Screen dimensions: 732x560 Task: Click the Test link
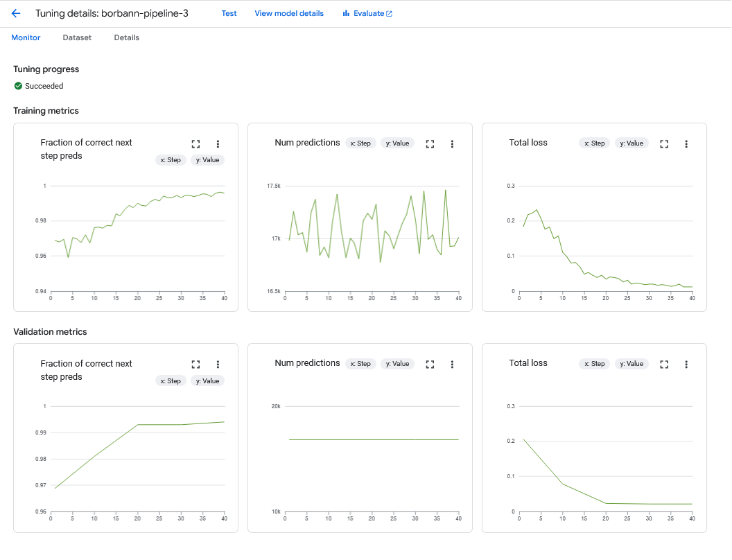click(x=229, y=12)
